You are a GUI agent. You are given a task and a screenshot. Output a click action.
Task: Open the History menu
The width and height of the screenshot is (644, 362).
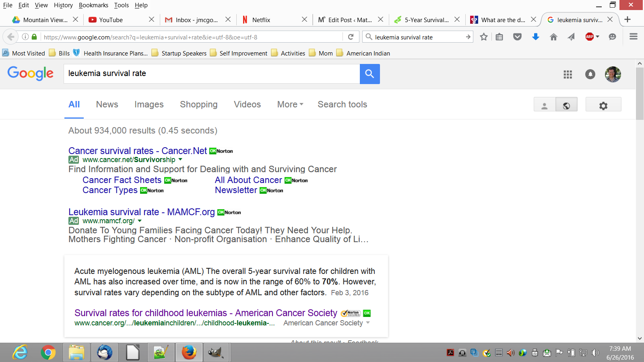[63, 5]
